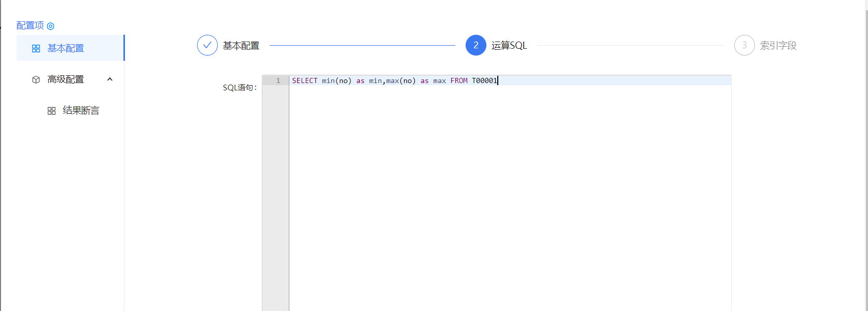Click the target icon beside 配置项
The image size is (868, 311).
51,26
